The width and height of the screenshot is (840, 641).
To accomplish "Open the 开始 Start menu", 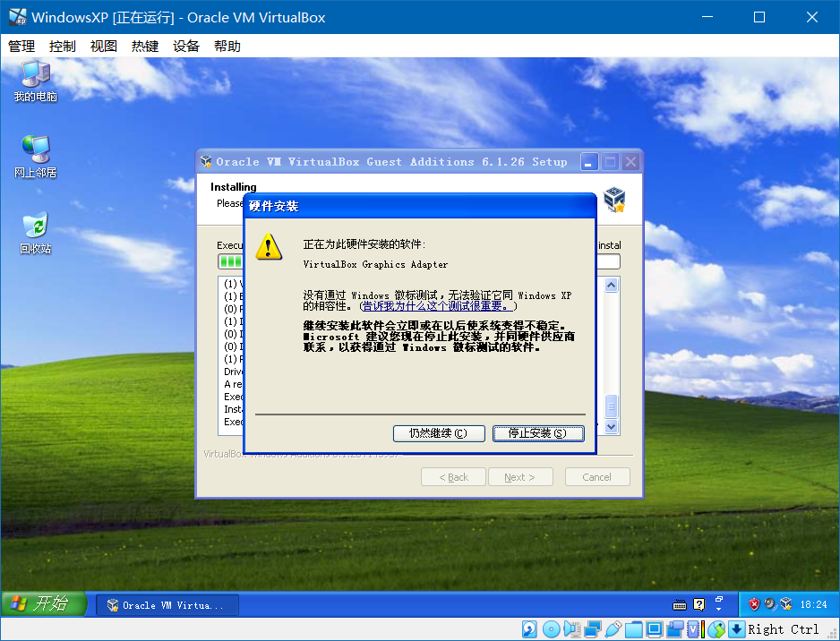I will [x=43, y=604].
